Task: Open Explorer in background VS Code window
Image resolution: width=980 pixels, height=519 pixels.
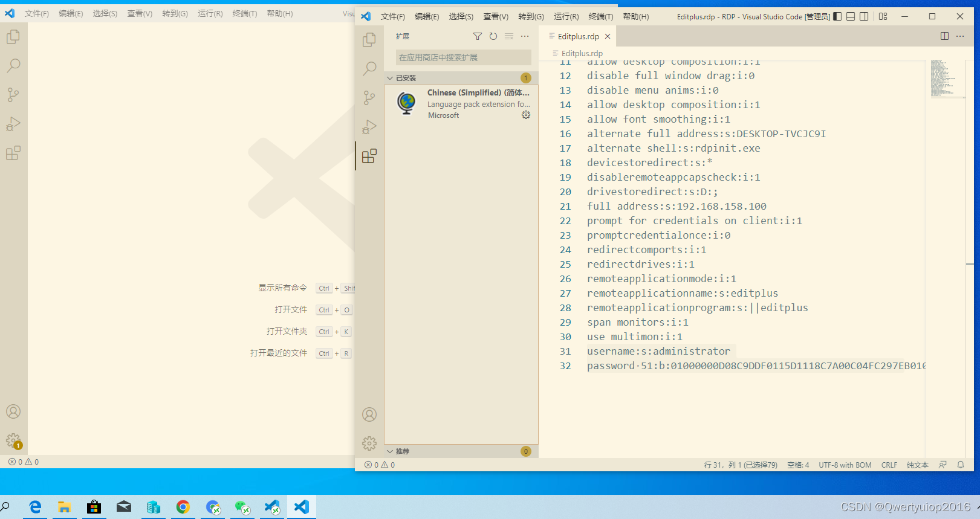Action: 13,37
